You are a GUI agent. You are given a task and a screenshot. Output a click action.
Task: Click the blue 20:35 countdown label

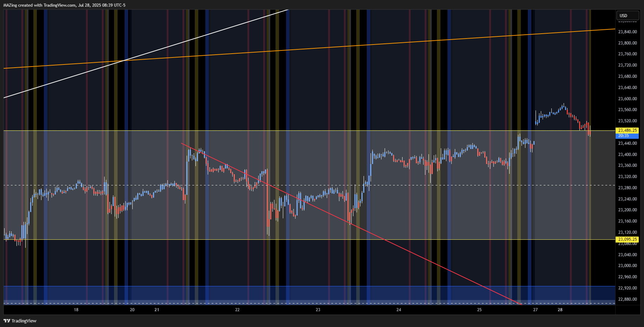(x=627, y=136)
